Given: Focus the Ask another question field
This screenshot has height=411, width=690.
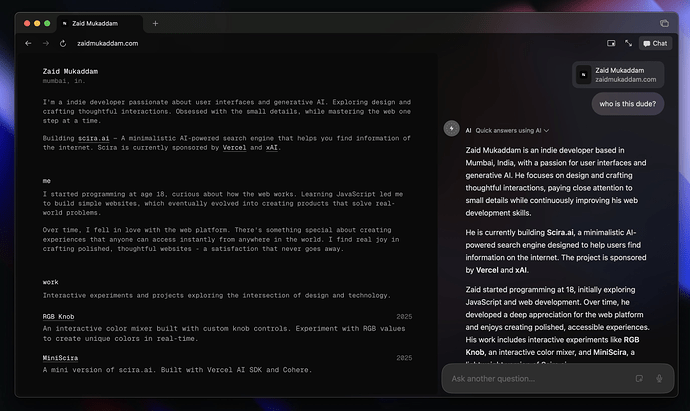Looking at the screenshot, I should coord(539,378).
